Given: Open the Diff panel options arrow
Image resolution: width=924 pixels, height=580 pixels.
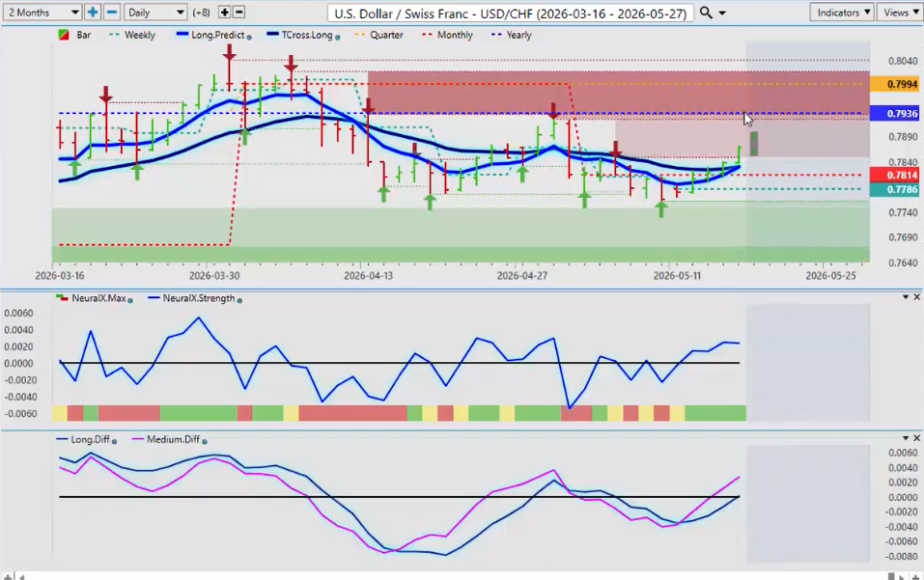Looking at the screenshot, I should 906,438.
